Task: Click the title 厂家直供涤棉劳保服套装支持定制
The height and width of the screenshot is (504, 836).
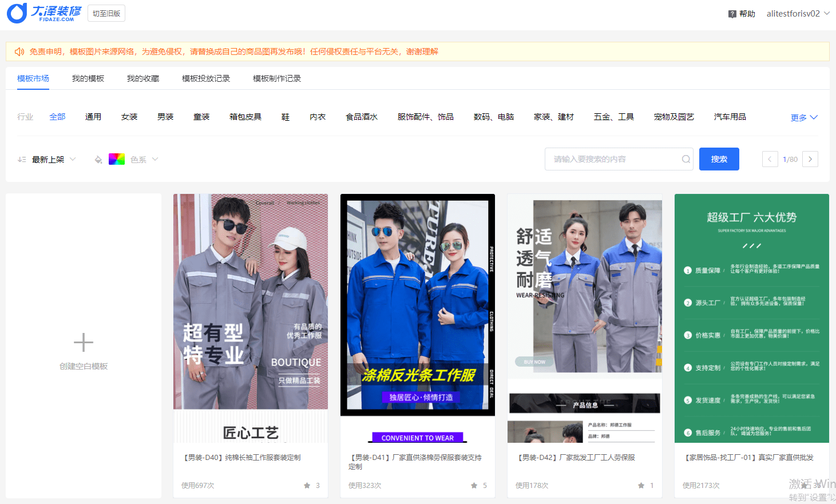Action: point(414,462)
